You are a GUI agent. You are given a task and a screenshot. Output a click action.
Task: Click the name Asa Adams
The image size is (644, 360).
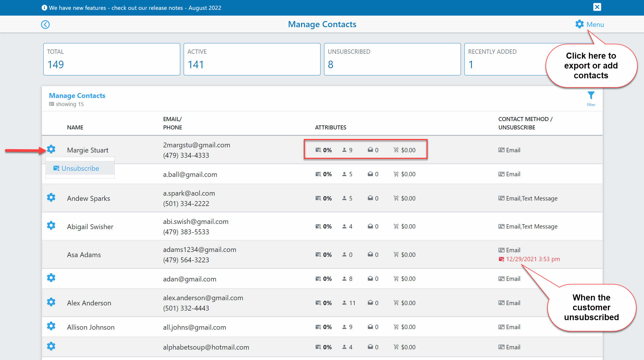(84, 255)
